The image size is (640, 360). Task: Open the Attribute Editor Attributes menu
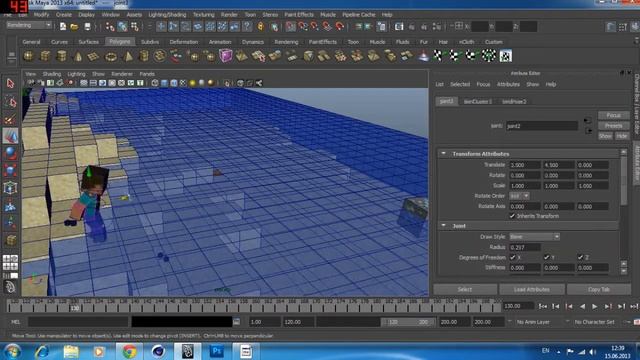click(x=508, y=84)
